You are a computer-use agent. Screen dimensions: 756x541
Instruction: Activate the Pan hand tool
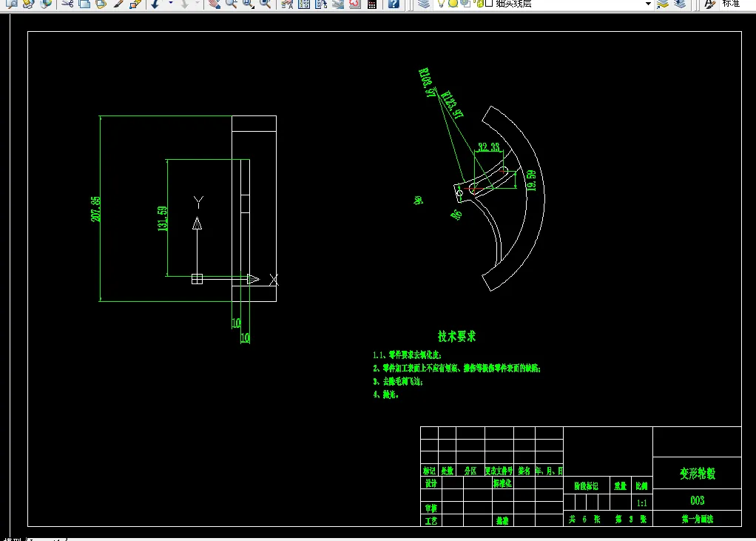pyautogui.click(x=214, y=4)
